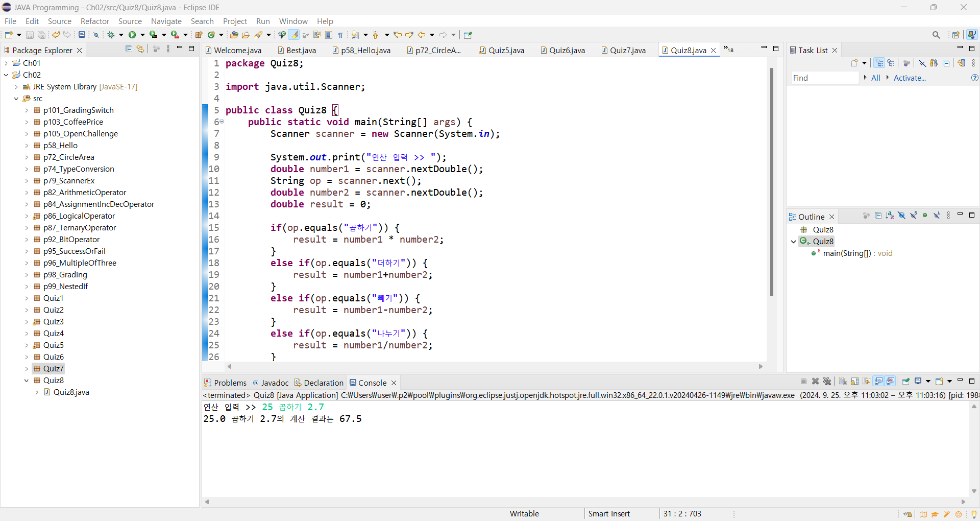The height and width of the screenshot is (521, 980).
Task: Start debugging with the bug icon
Action: point(111,35)
